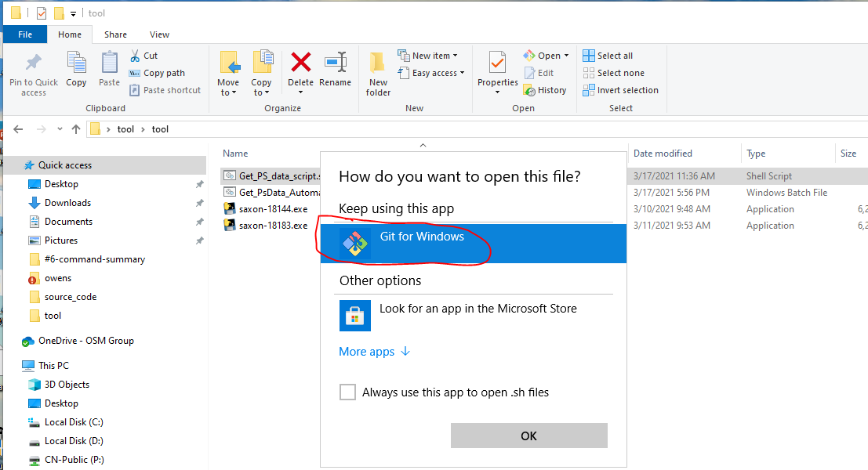Open file History
This screenshot has height=470, width=868.
tap(545, 90)
